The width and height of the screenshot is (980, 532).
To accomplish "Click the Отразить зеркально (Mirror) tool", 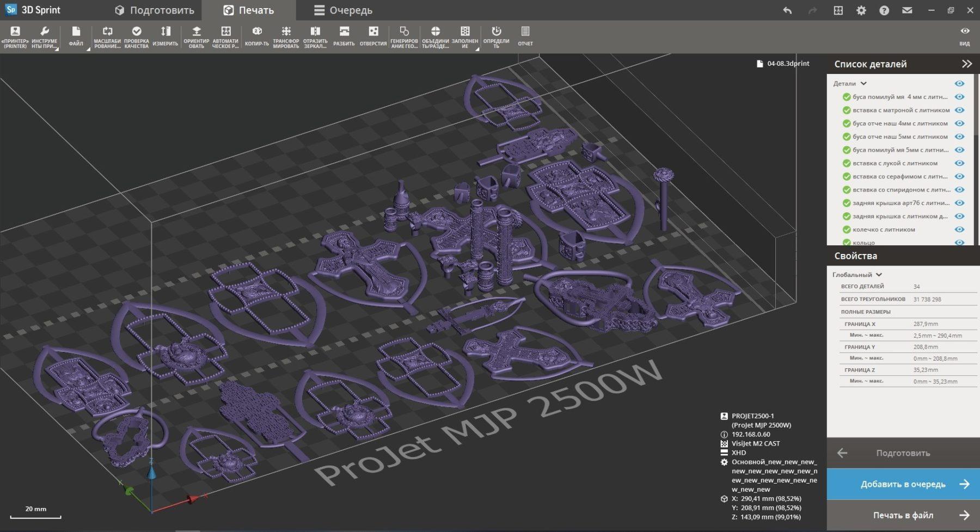I will click(x=315, y=37).
